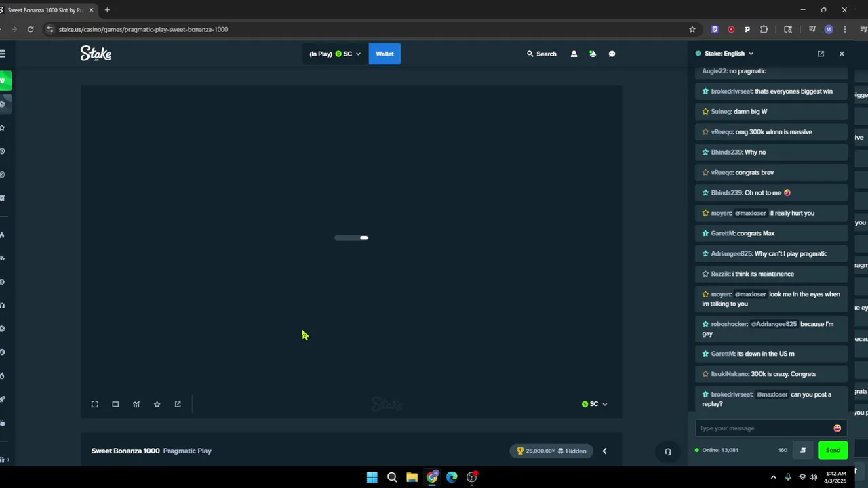
Task: Select the Sweet Bonanza 1000 browser tab
Action: click(45, 10)
